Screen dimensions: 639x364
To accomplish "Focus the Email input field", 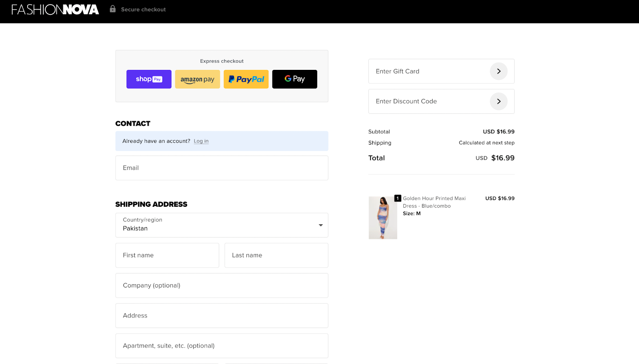I will (x=222, y=168).
